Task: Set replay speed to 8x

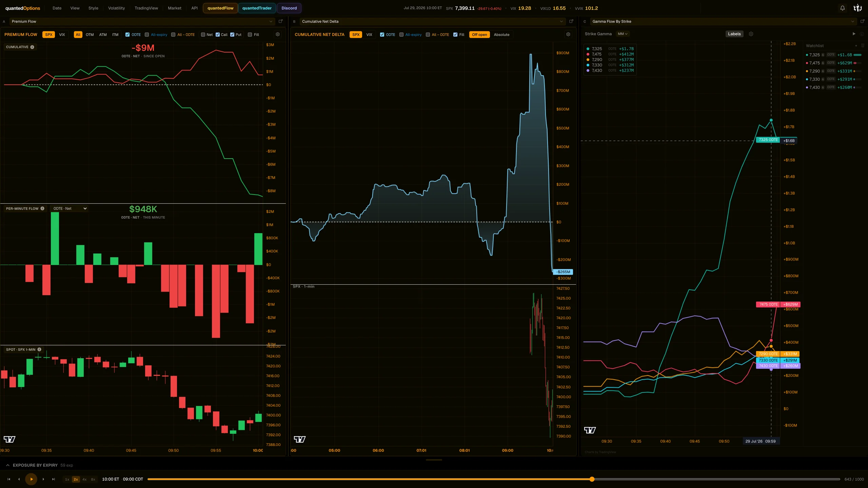Action: tap(93, 479)
